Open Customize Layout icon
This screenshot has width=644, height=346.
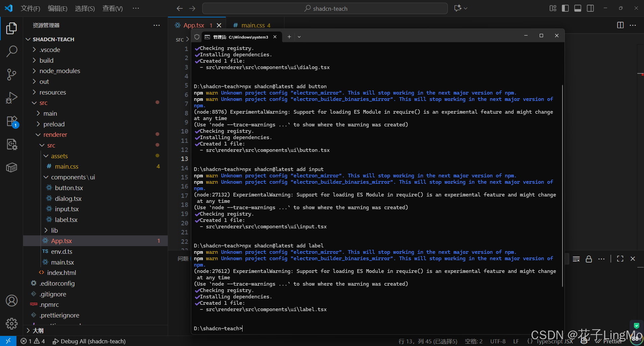[x=553, y=8]
